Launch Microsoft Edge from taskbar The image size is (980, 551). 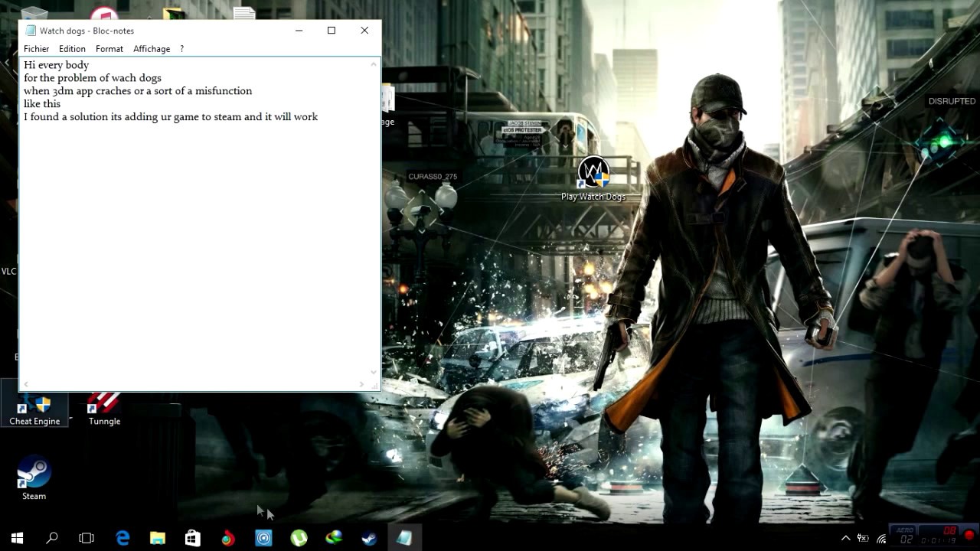[x=122, y=538]
